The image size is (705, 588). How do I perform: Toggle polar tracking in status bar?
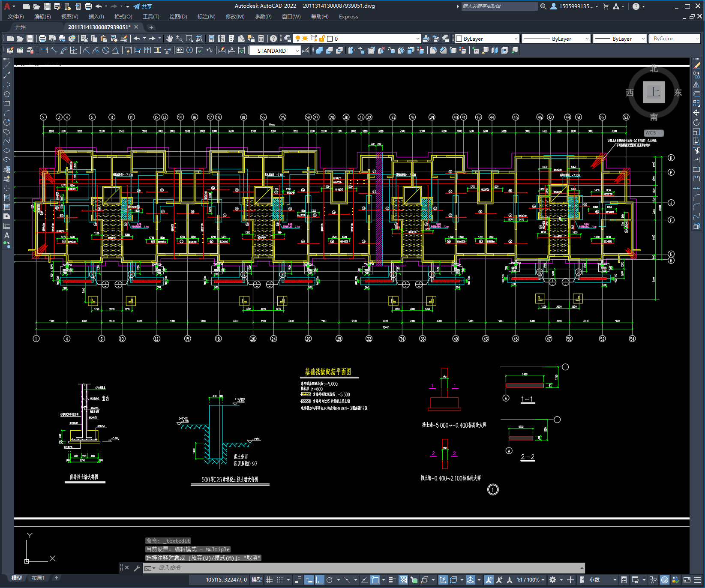[x=330, y=580]
